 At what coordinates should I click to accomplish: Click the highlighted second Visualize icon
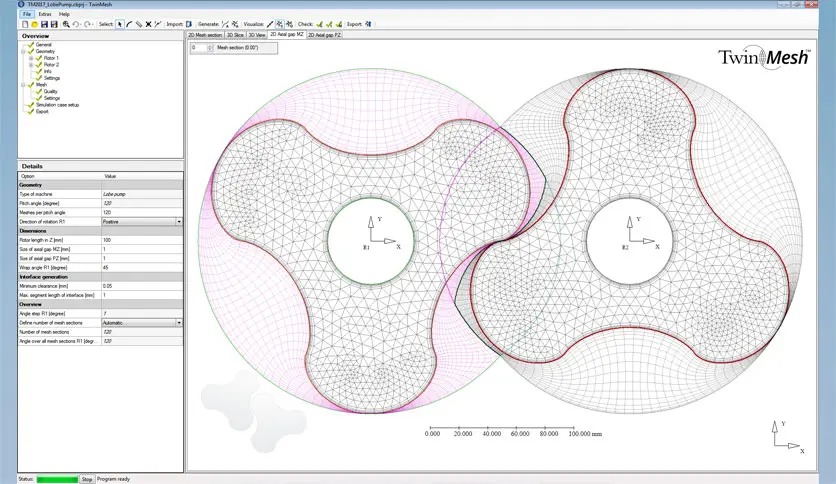pos(279,25)
